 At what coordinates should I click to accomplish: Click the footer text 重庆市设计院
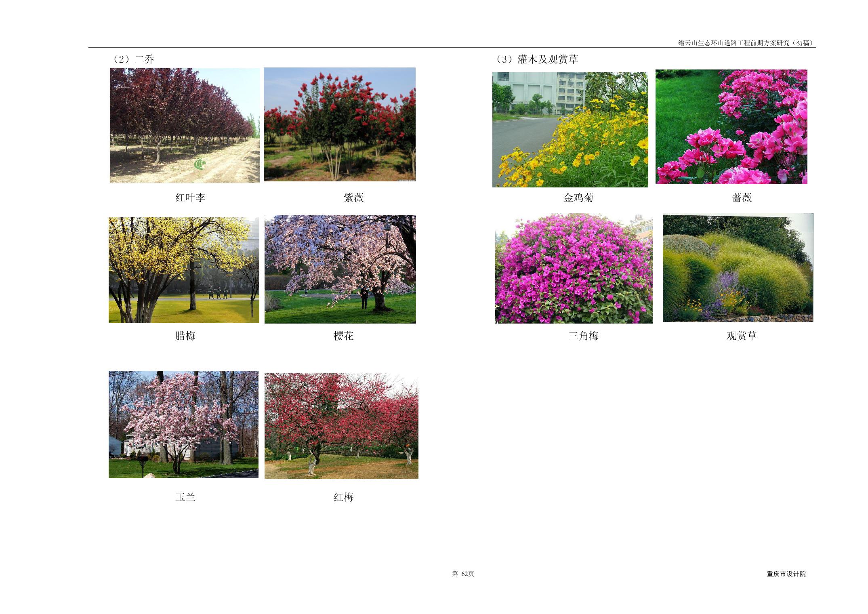(x=786, y=574)
